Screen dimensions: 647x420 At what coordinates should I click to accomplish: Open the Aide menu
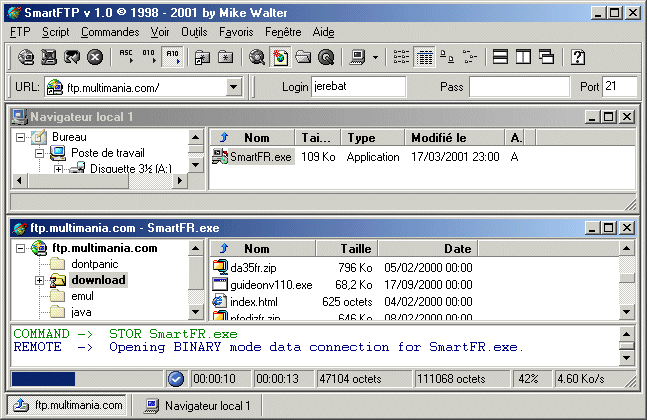[x=323, y=32]
